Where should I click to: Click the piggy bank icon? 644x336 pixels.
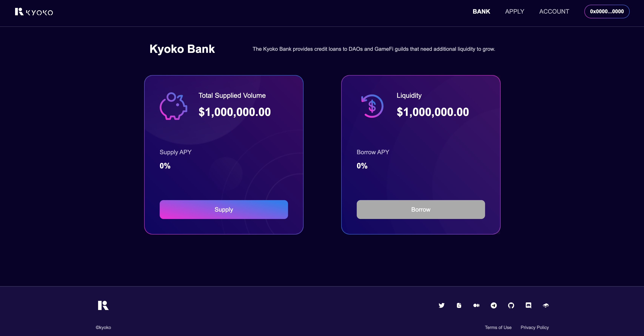pyautogui.click(x=173, y=106)
